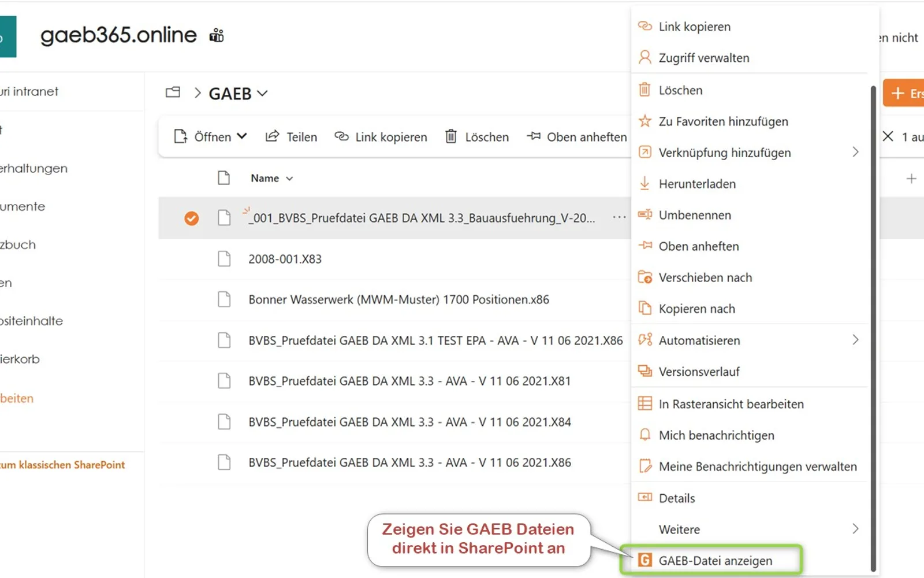
Task: Clear selection with the X button
Action: coord(888,136)
